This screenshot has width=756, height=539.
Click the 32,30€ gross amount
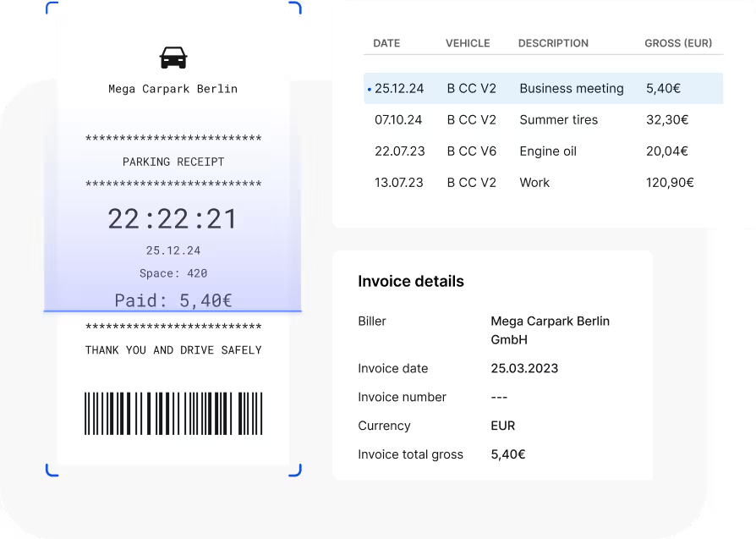tap(667, 119)
